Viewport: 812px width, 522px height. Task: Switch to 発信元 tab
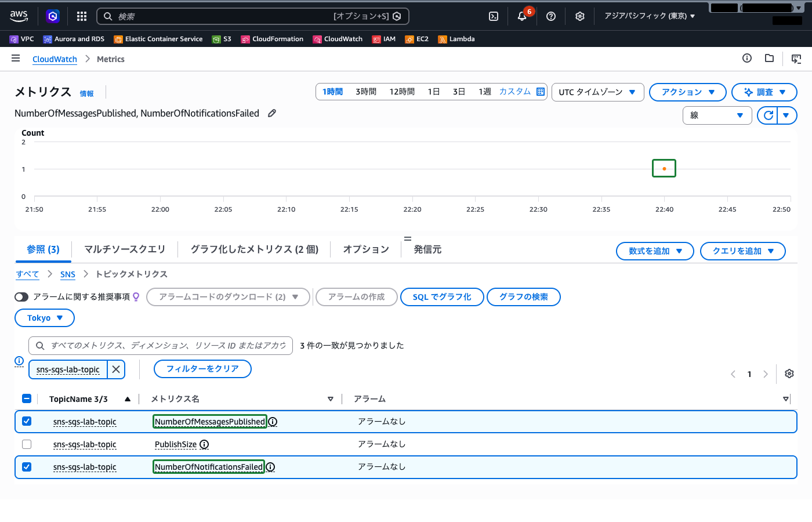click(x=427, y=249)
